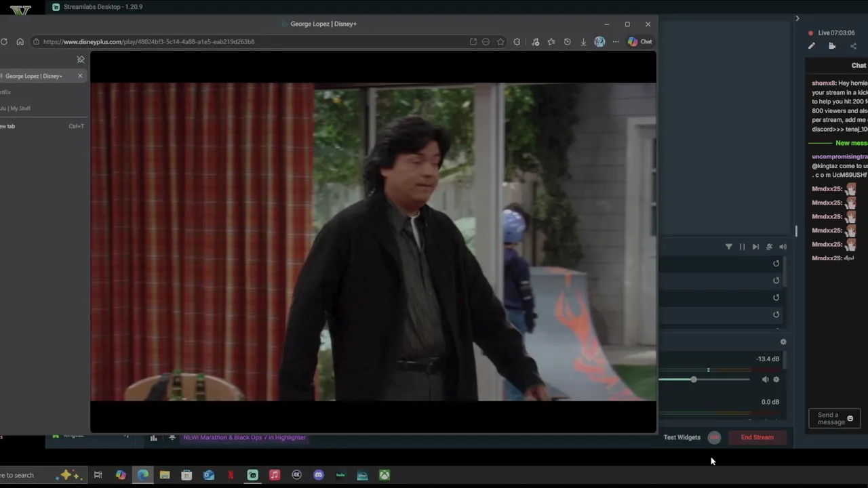Open the browser profile avatar
This screenshot has width=868, height=488.
click(x=599, y=41)
